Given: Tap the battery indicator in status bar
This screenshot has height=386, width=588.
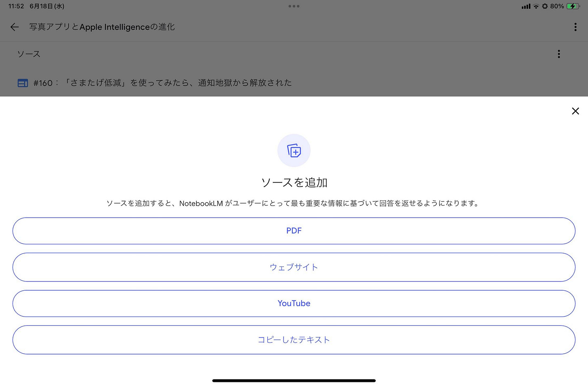Looking at the screenshot, I should 573,6.
